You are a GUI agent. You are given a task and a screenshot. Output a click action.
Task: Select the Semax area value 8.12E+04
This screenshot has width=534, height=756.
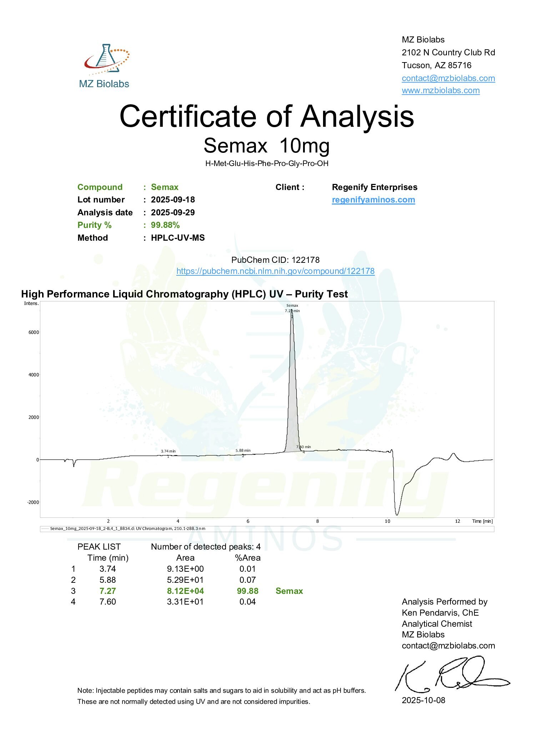click(185, 591)
